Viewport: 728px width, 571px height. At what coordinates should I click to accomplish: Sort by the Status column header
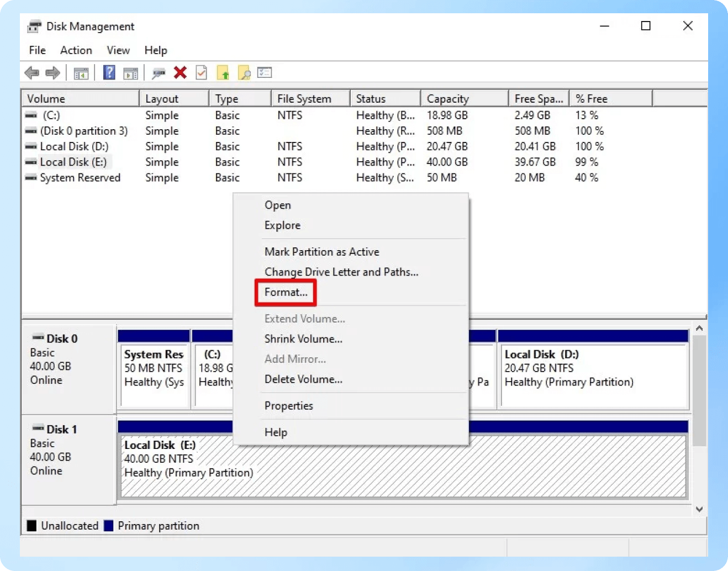tap(386, 99)
